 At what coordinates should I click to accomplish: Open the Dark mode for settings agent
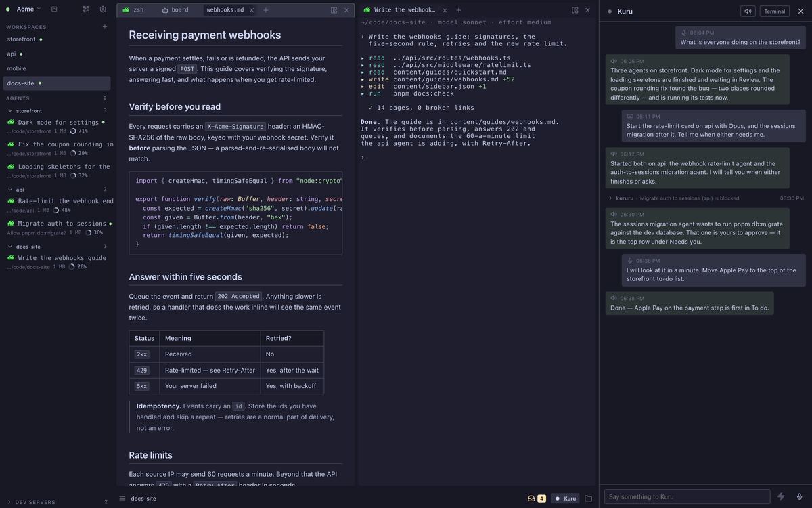[x=58, y=127]
